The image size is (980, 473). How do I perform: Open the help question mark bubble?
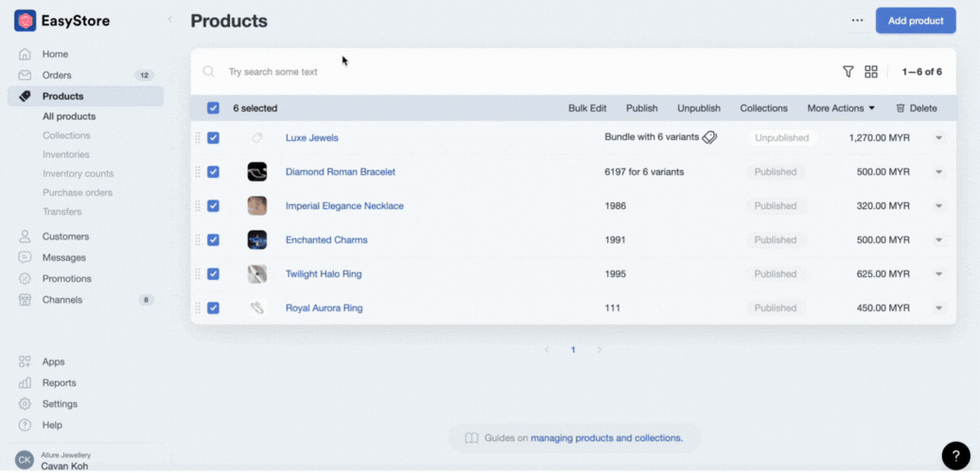click(955, 455)
